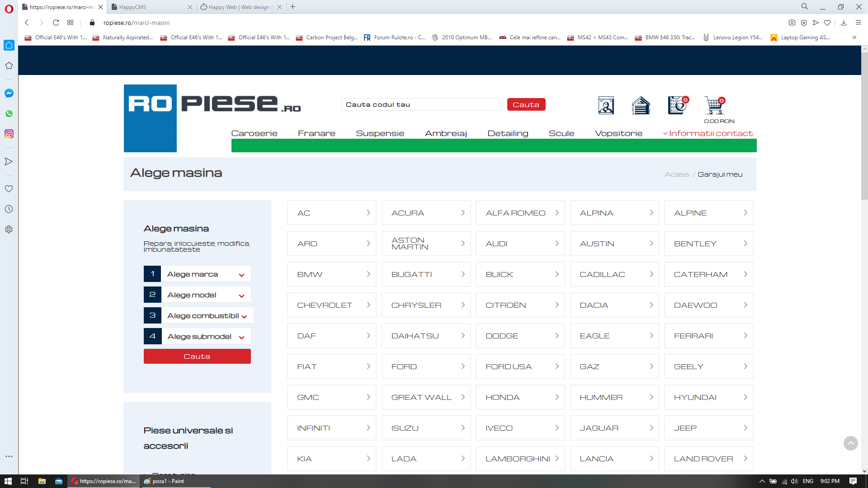Click the Cauta codul tau field
This screenshot has height=488, width=868.
click(x=422, y=104)
